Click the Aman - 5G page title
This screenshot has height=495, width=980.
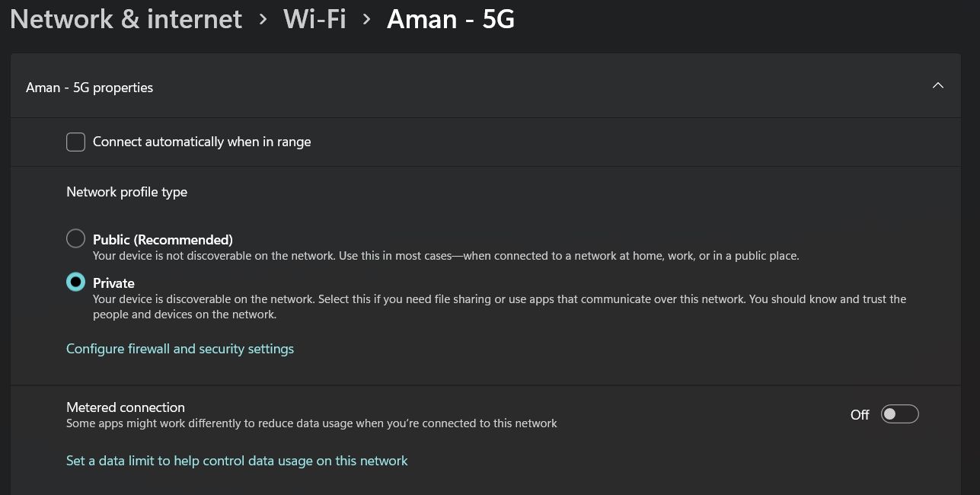[x=451, y=19]
